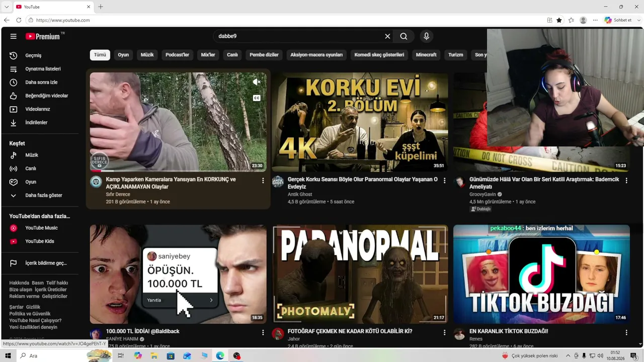Open Politika ve Güvenlik footer link
This screenshot has width=644, height=362.
tap(30, 314)
